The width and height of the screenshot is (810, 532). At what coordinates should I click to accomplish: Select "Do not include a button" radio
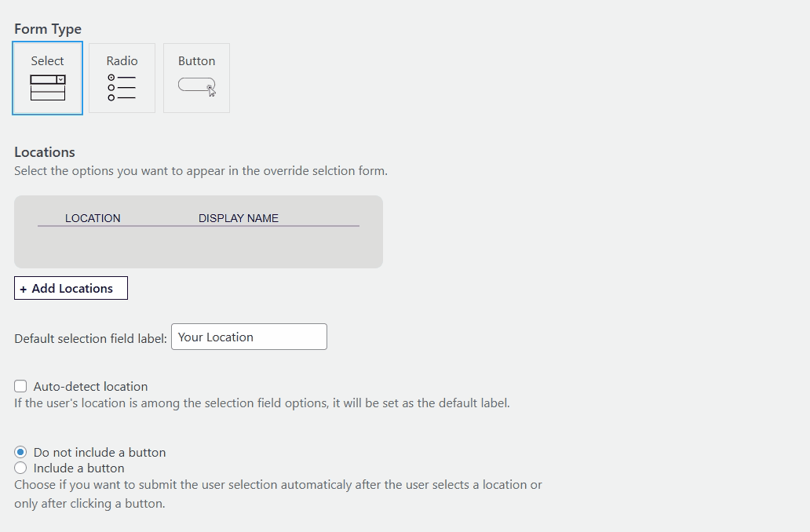click(20, 452)
